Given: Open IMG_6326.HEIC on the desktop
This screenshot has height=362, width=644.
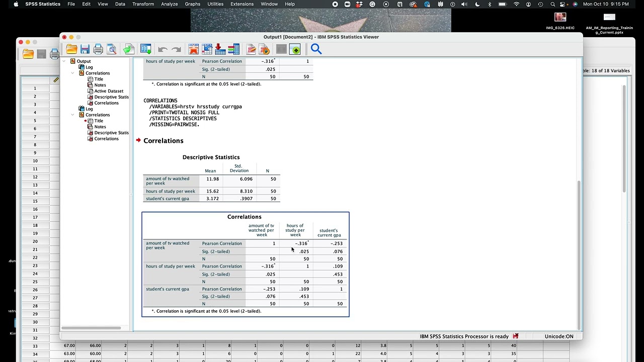Looking at the screenshot, I should pyautogui.click(x=560, y=21).
